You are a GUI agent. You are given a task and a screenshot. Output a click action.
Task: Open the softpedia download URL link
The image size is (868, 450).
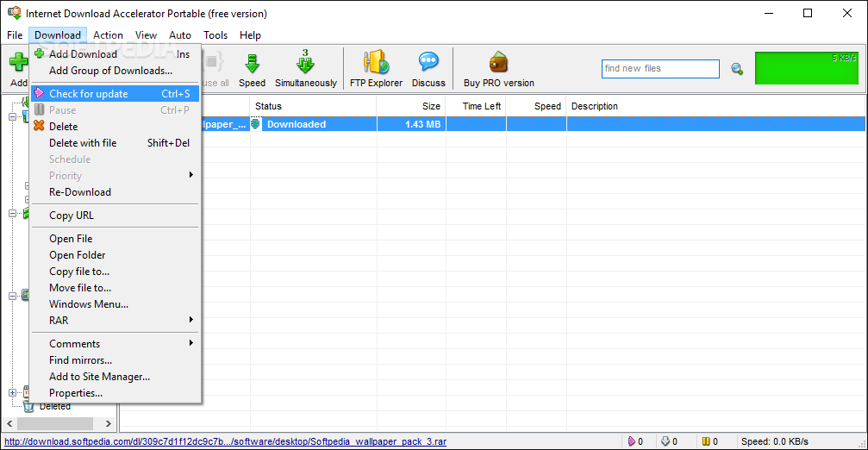pos(225,441)
